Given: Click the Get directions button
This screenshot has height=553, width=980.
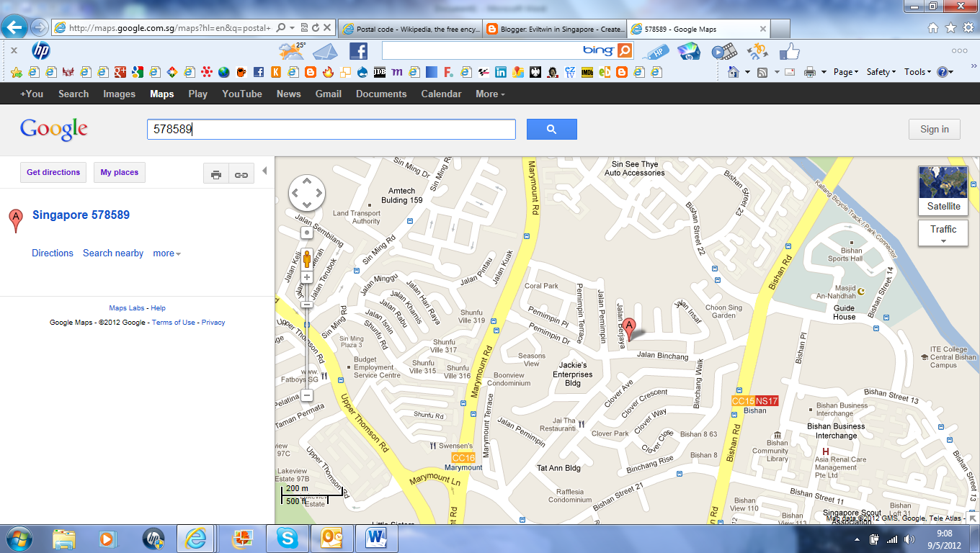Looking at the screenshot, I should point(52,172).
